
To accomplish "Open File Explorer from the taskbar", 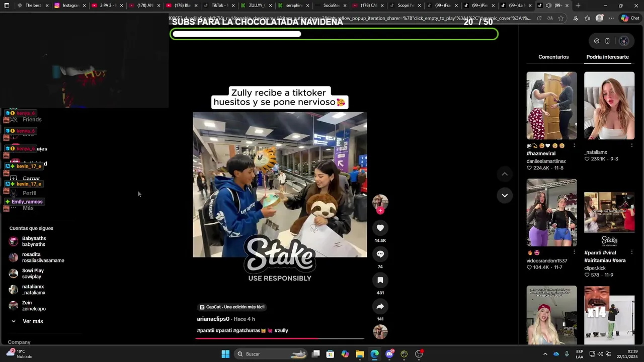I will pos(360,354).
